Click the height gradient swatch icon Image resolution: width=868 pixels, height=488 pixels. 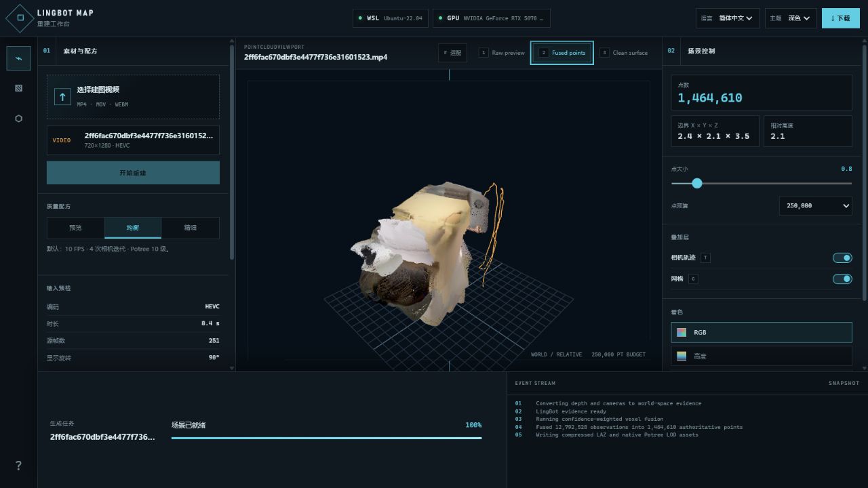point(682,356)
